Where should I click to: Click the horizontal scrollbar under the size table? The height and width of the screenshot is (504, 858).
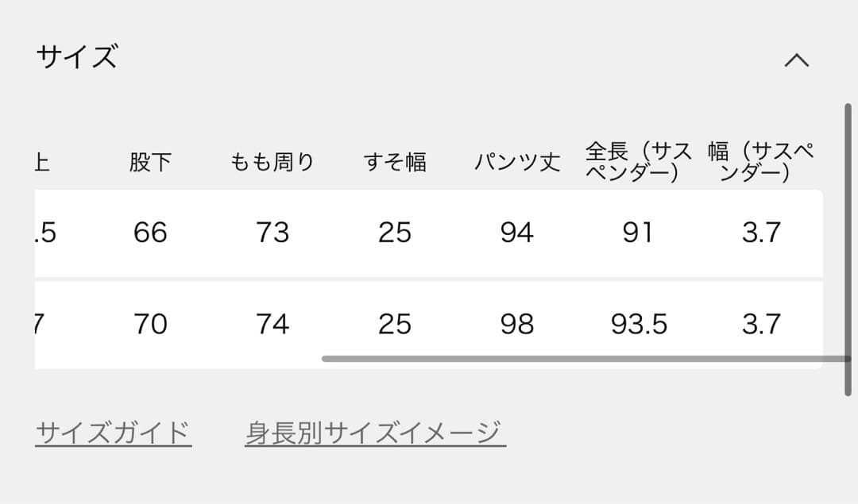coord(585,359)
